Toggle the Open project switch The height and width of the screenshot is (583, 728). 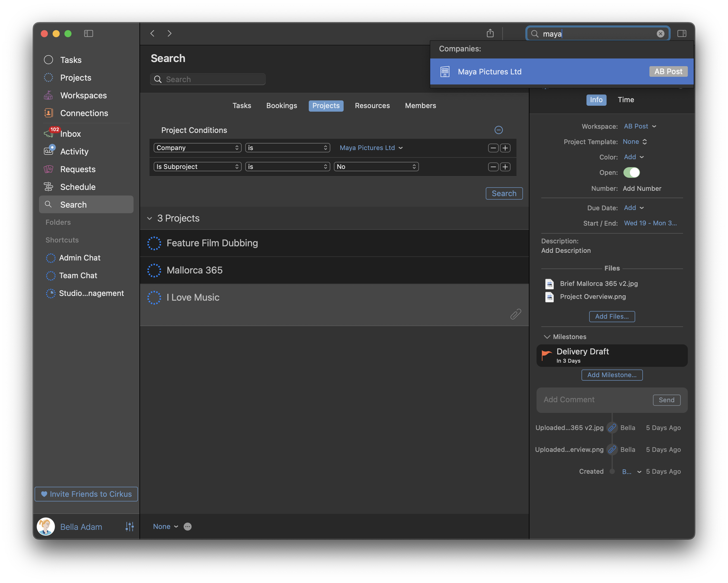(x=631, y=172)
